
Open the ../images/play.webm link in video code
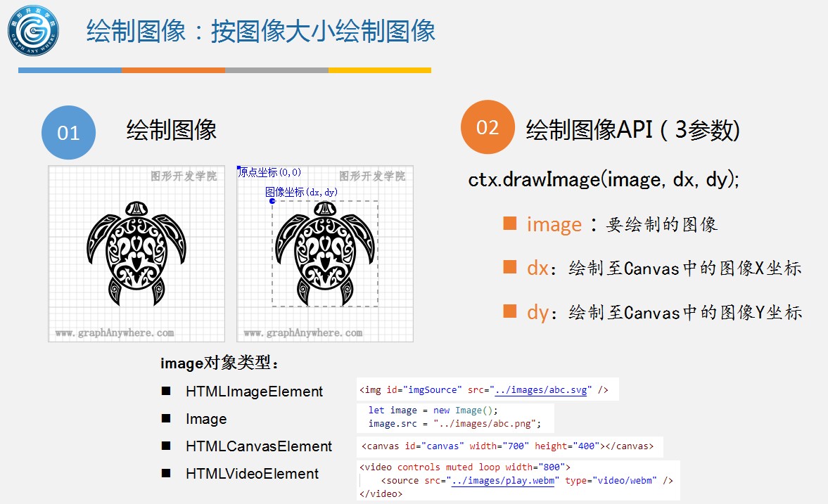coord(503,481)
